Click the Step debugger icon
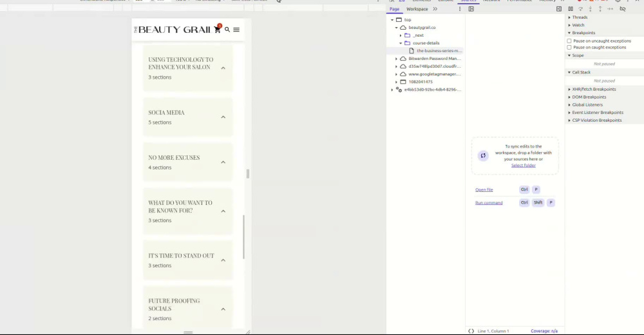The height and width of the screenshot is (335, 644). tap(611, 9)
